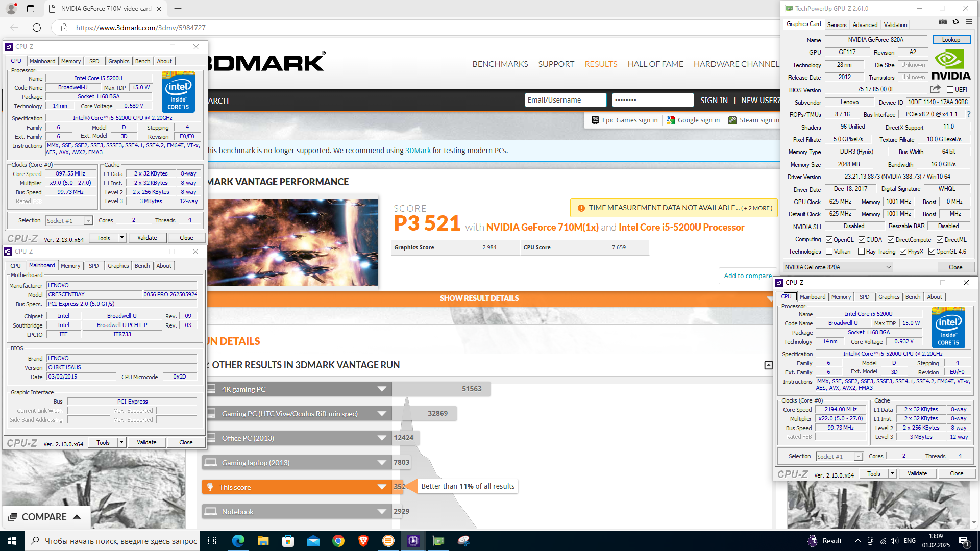Switch to Validation tab in GPU-Z

tap(895, 25)
